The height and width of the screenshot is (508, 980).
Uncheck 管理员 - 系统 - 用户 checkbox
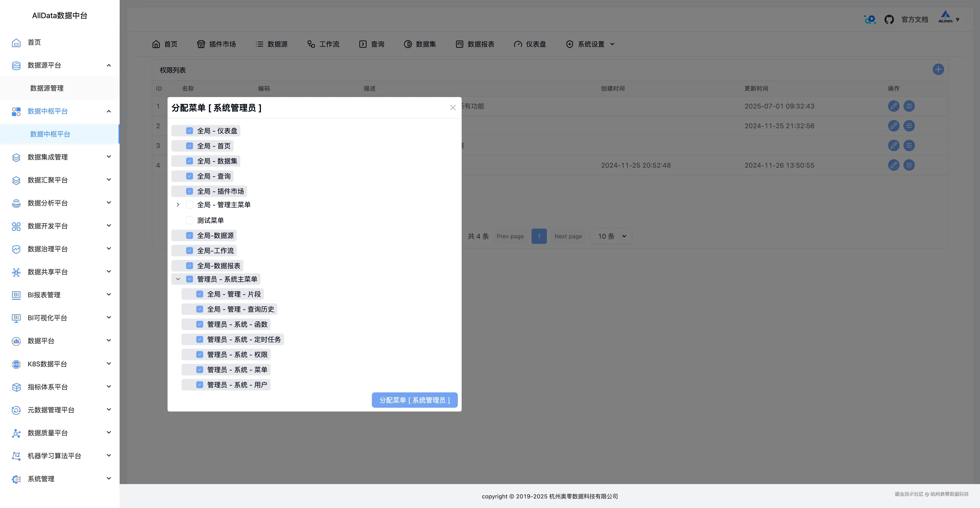(200, 384)
